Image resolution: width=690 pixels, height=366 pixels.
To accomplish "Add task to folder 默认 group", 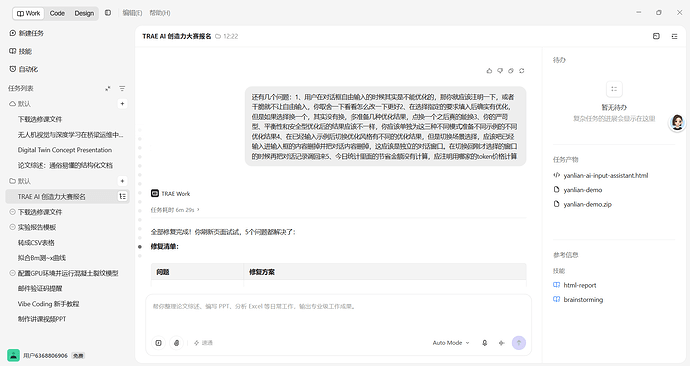I will pyautogui.click(x=122, y=181).
